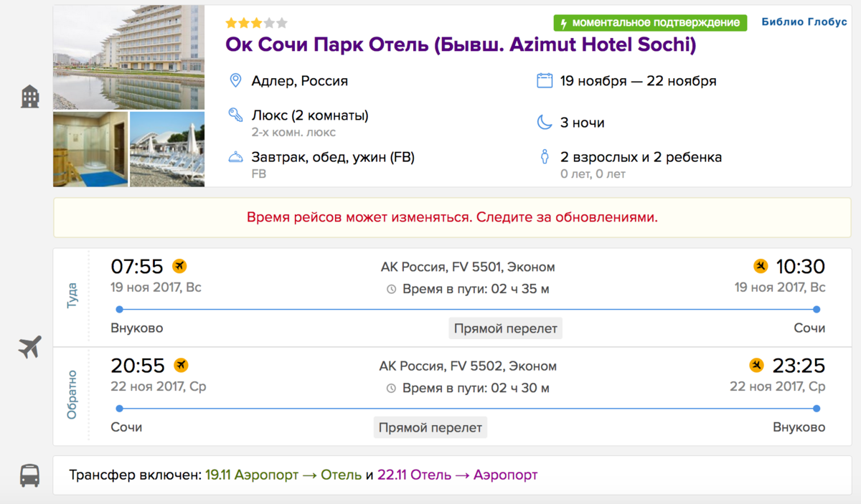Click the moon icon next to 3 ночи
Viewport: 861px width, 504px height.
coord(545,123)
